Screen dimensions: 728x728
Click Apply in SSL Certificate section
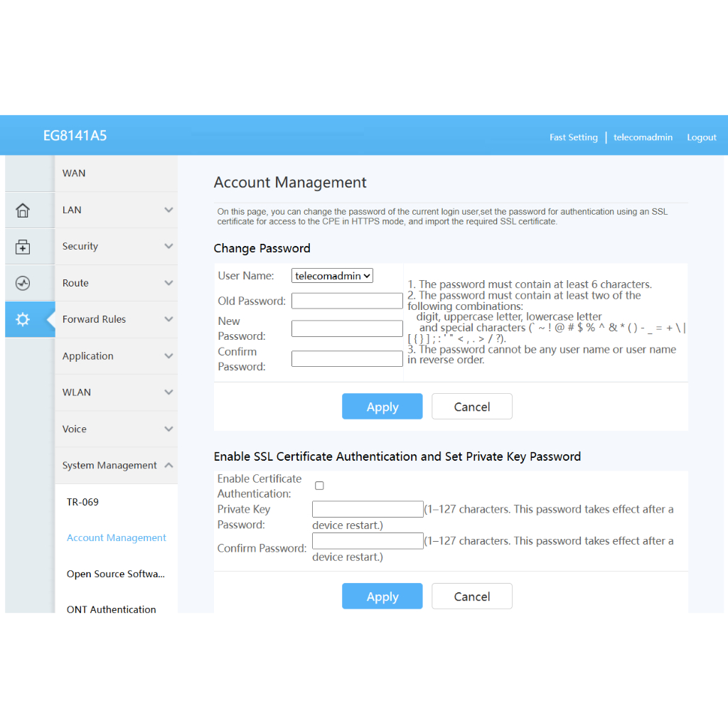click(x=382, y=596)
